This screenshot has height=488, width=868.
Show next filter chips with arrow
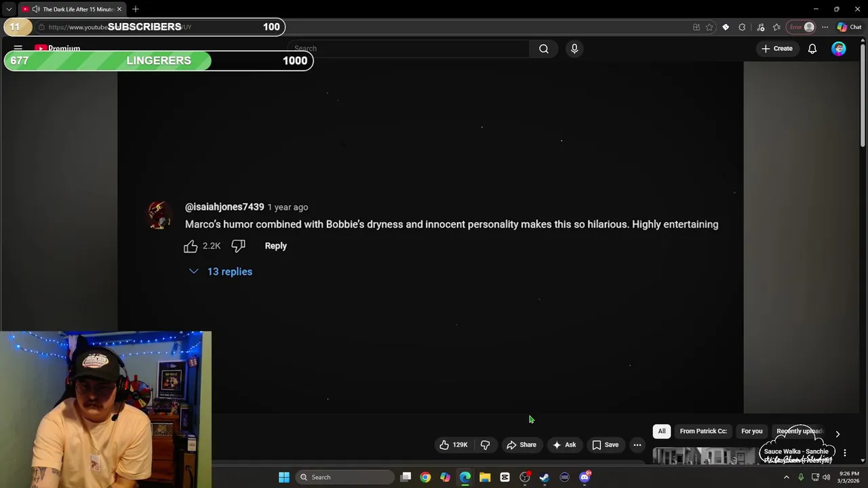pos(837,434)
